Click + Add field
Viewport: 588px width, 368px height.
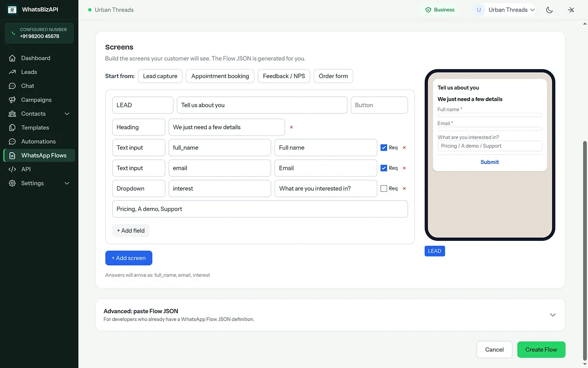131,231
